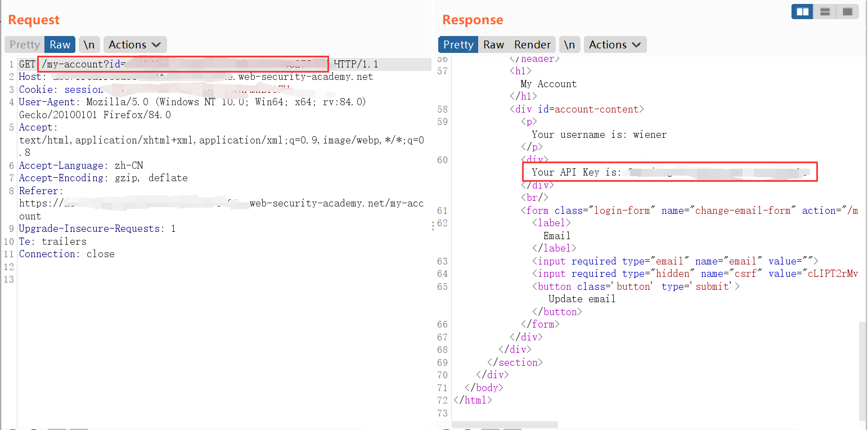Select the combined single-pane layout icon
The image size is (868, 430).
click(x=847, y=11)
